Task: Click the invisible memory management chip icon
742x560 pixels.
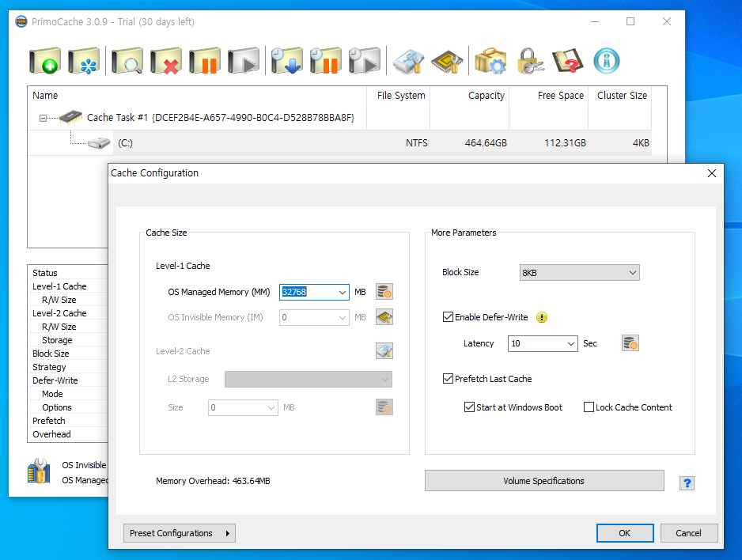Action: [447, 61]
